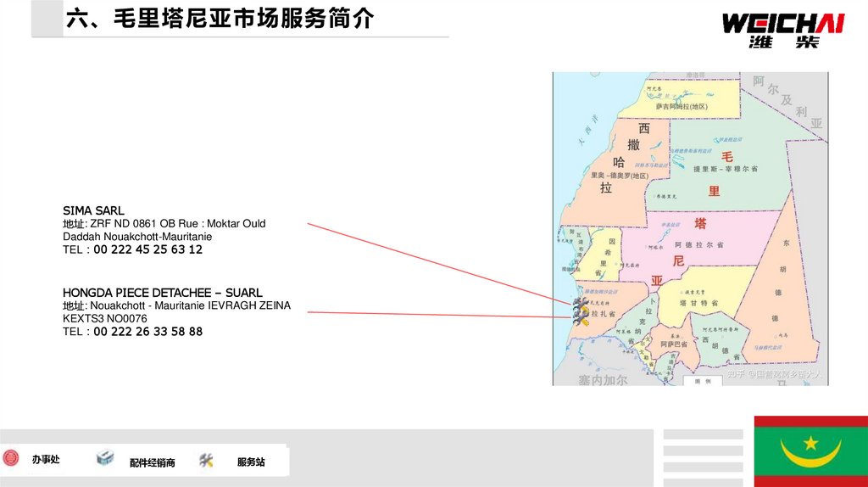The width and height of the screenshot is (868, 487).
Task: Click the phone number 00 222 26 33 58 88
Action: point(147,332)
